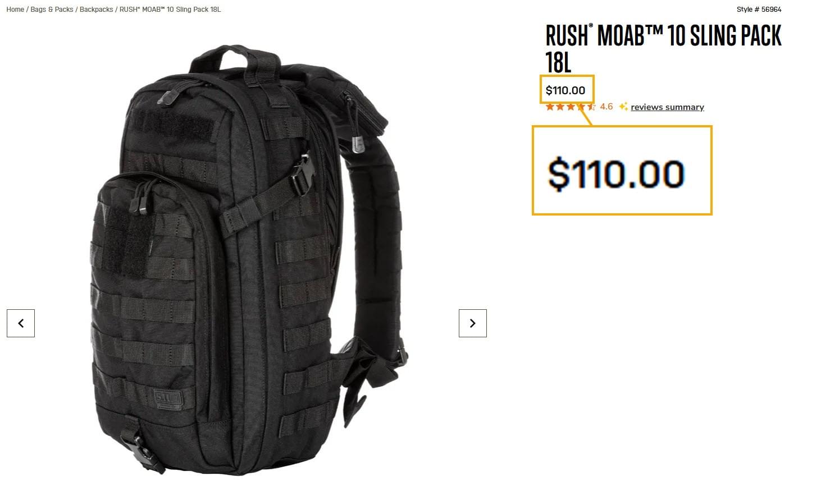
Task: Click the half-filled fifth rating star
Action: [x=591, y=107]
